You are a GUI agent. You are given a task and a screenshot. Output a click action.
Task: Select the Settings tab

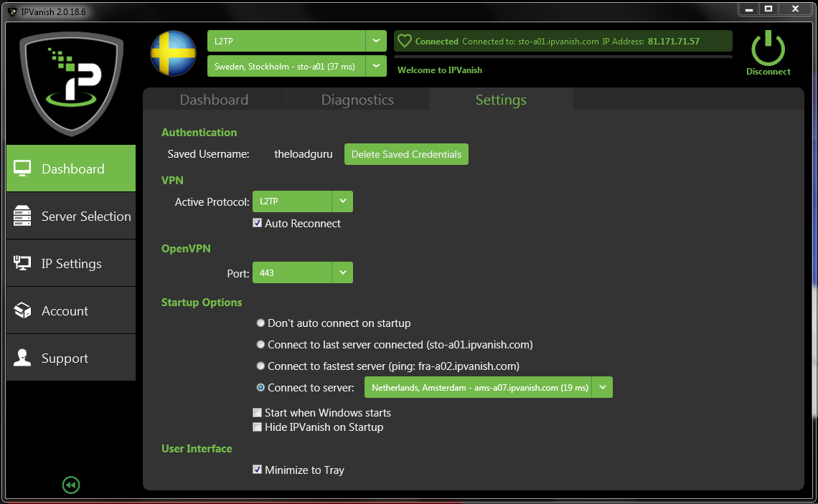click(x=501, y=99)
